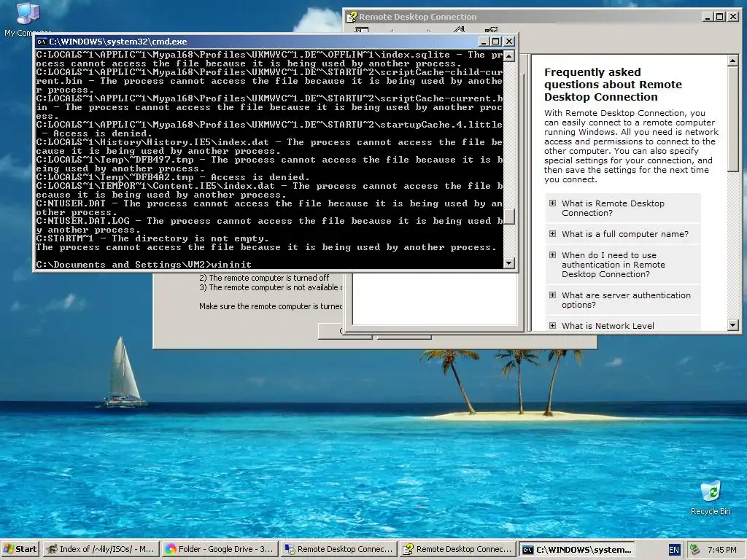Close the cmd.exe window

pyautogui.click(x=508, y=42)
